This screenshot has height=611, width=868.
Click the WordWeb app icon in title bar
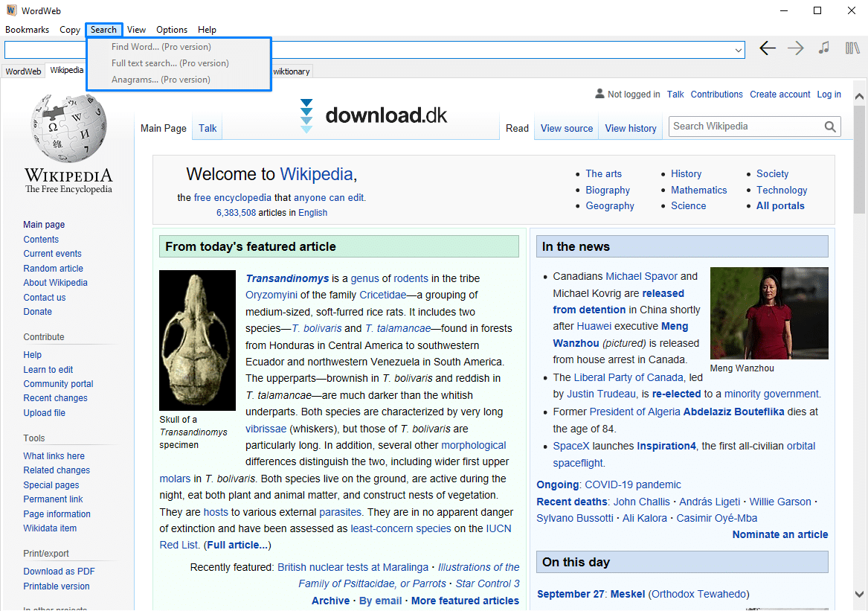click(x=11, y=10)
